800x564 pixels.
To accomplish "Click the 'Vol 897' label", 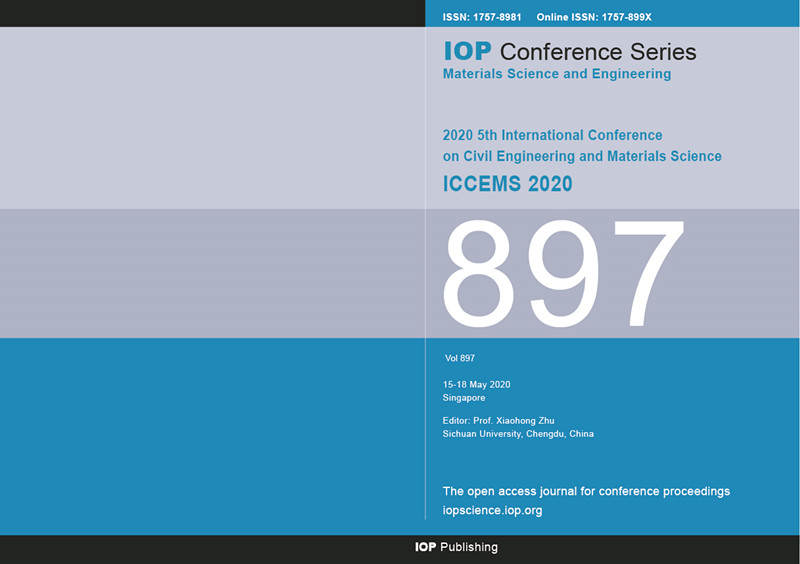I will [x=460, y=358].
